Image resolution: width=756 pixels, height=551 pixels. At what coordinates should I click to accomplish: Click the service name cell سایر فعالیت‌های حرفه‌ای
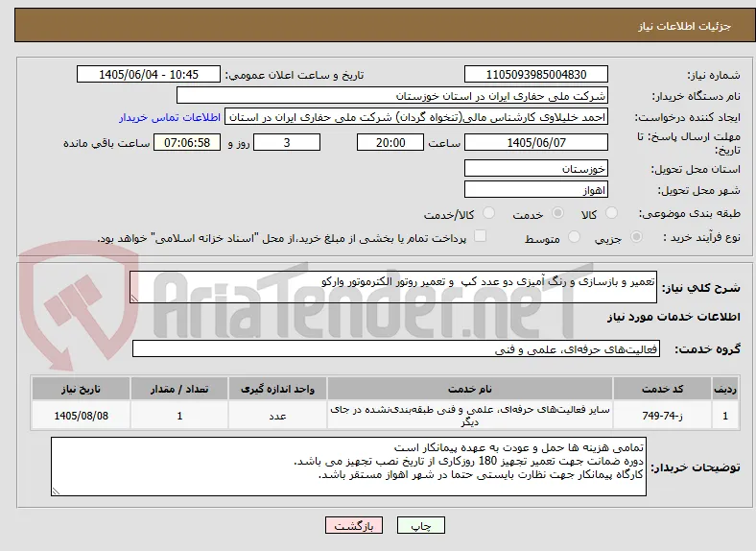tap(469, 416)
